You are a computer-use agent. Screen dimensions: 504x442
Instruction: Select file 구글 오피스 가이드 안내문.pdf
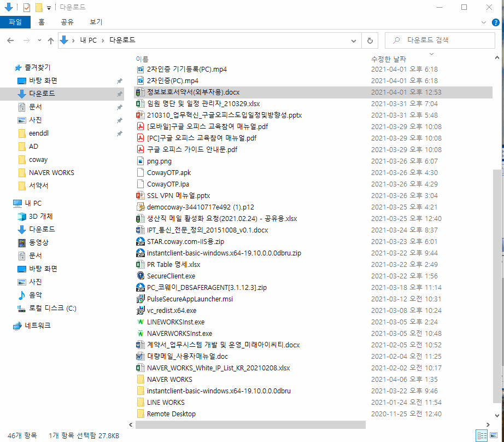coord(192,149)
